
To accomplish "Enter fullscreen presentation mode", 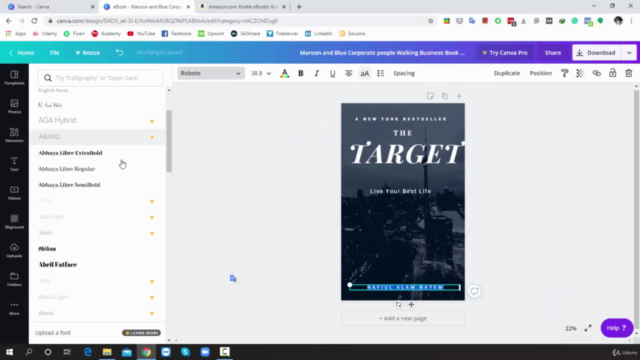I will tap(588, 328).
